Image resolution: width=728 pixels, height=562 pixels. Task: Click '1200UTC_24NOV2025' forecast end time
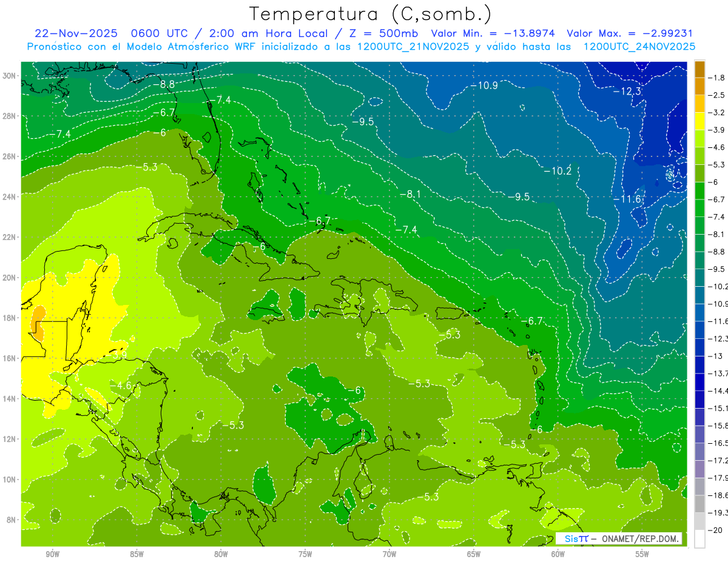click(639, 47)
